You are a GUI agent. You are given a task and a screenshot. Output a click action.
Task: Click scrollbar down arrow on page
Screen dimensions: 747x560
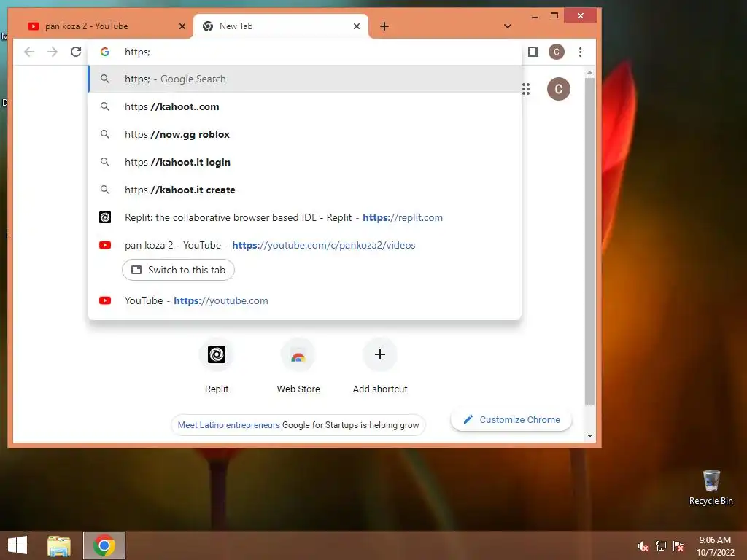click(x=589, y=436)
